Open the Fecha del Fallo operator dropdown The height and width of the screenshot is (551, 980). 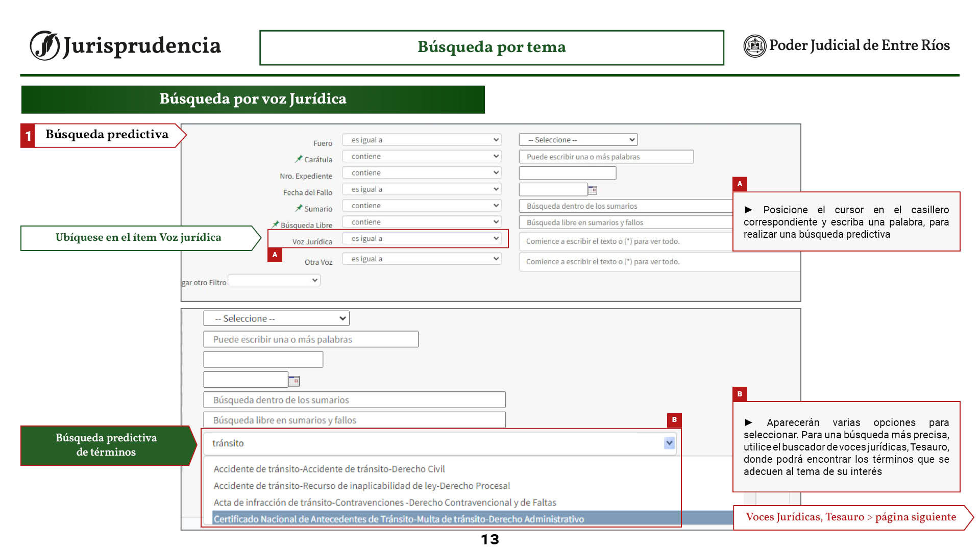422,189
